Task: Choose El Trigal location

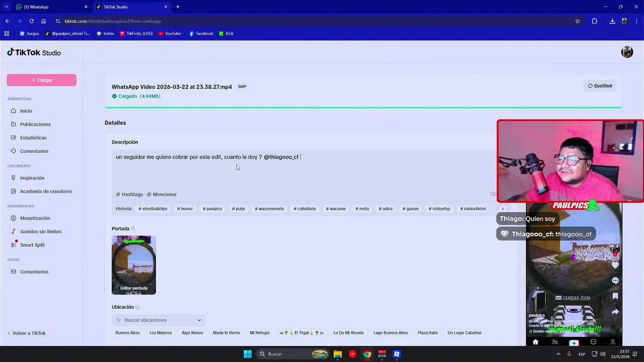Action: click(x=301, y=333)
